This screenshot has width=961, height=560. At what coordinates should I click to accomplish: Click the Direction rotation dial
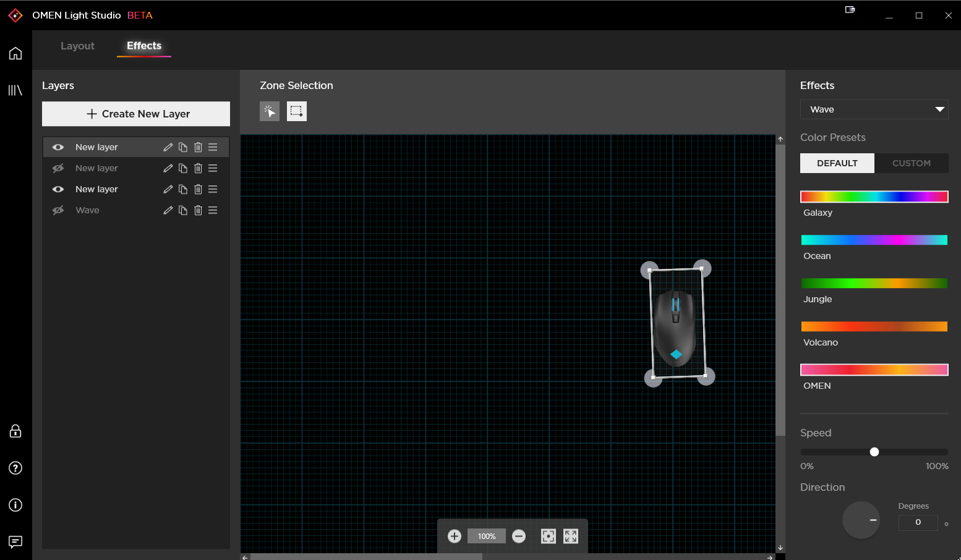[861, 520]
